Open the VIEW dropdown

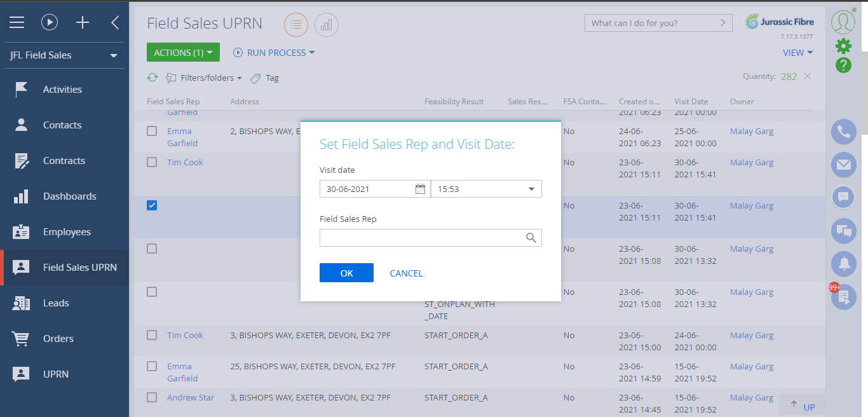(798, 53)
